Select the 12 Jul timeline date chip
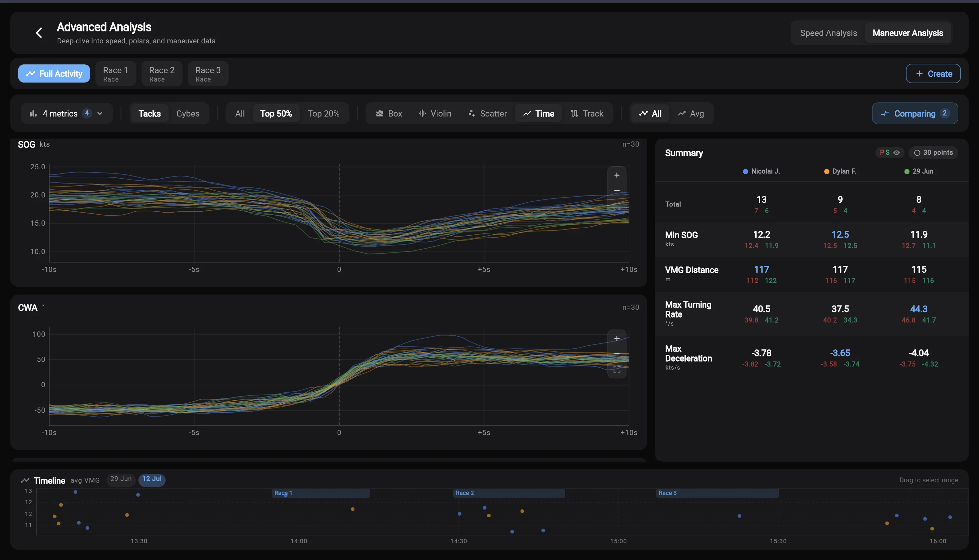This screenshot has width=979, height=560. coord(152,479)
